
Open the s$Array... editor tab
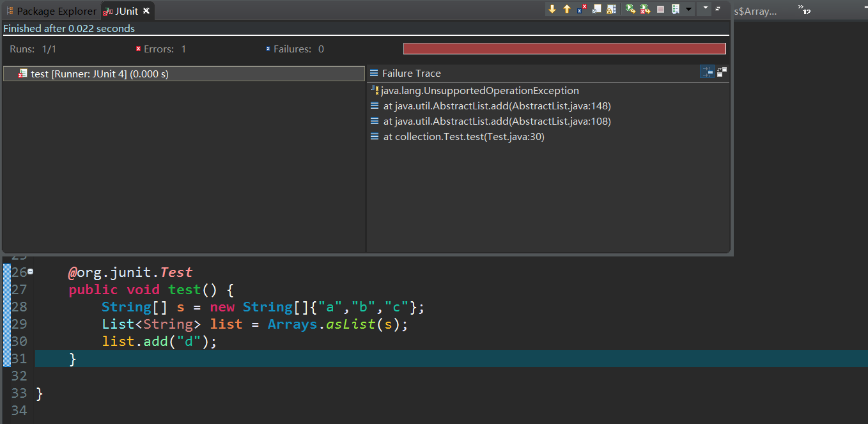click(x=756, y=11)
